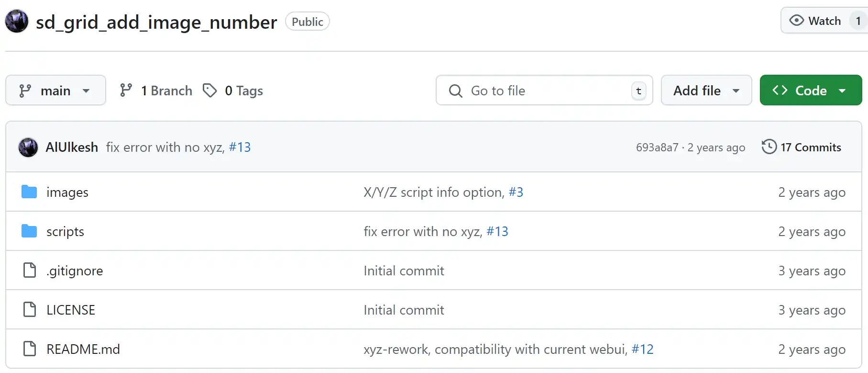Click the README.md file icon

pyautogui.click(x=30, y=349)
